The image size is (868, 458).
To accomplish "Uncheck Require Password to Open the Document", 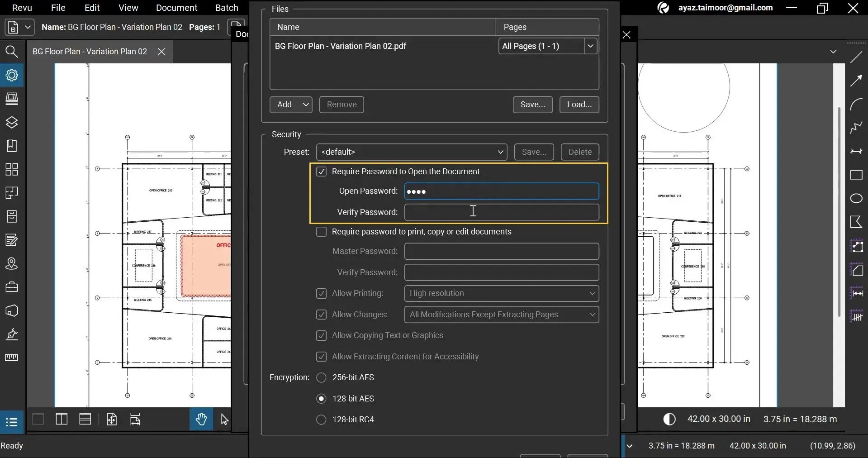I will tap(321, 172).
